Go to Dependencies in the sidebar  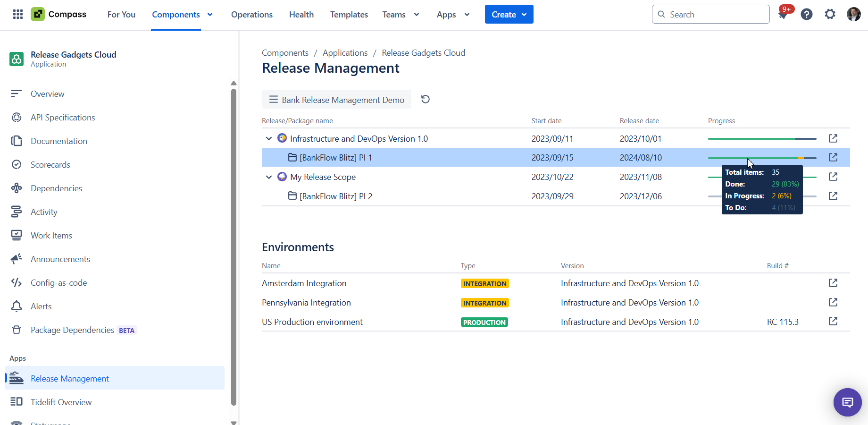pyautogui.click(x=56, y=188)
